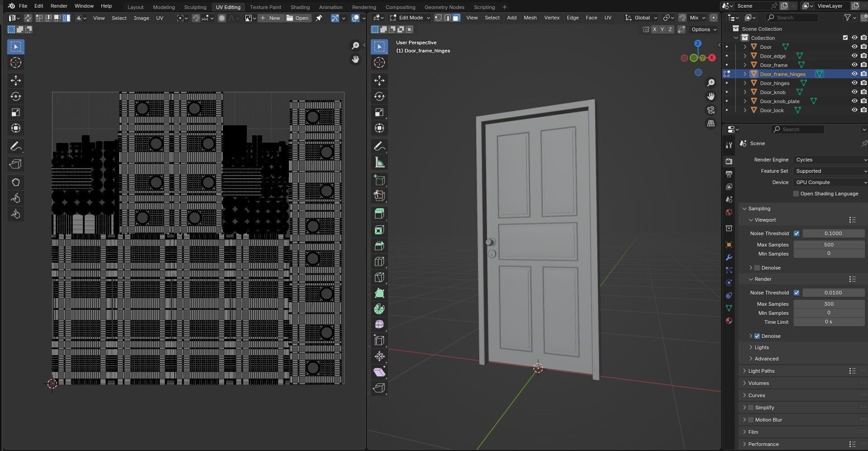This screenshot has height=451, width=868.
Task: Click the Mix button in viewport header
Action: point(698,18)
